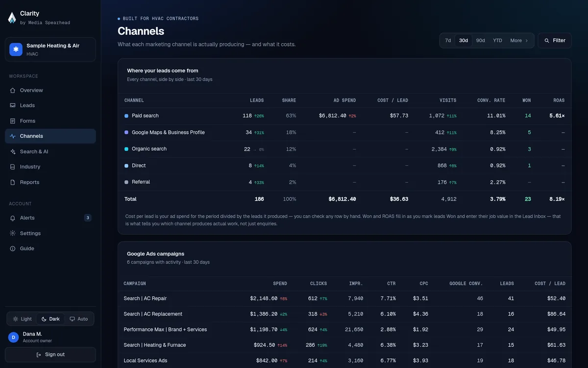Click the Guide info icon
Screen dimensions: 588x368
click(13, 249)
